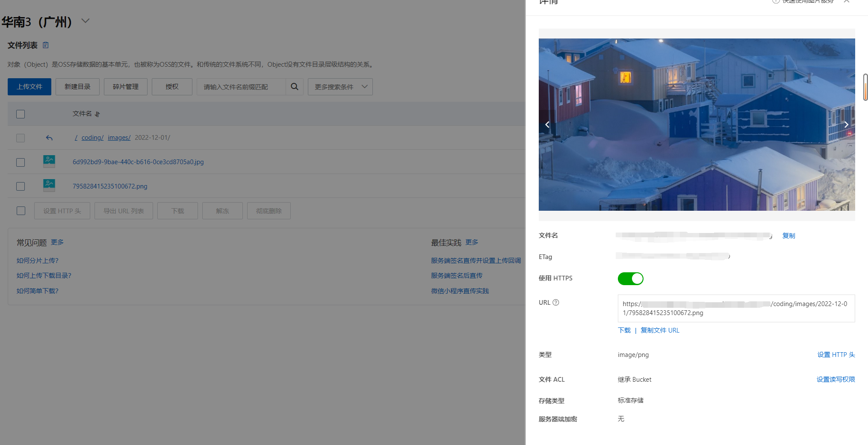
Task: Click 复制文件 URL link
Action: click(660, 330)
